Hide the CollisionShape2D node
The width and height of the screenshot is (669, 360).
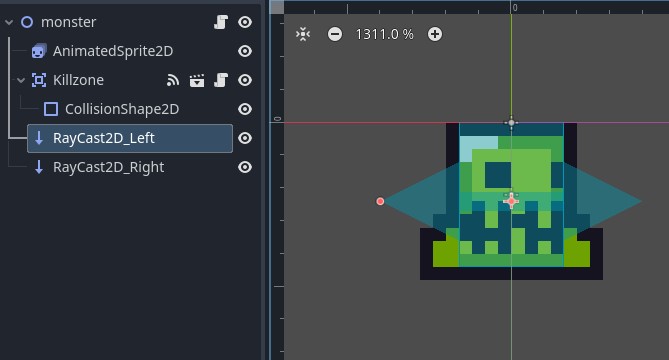click(245, 109)
